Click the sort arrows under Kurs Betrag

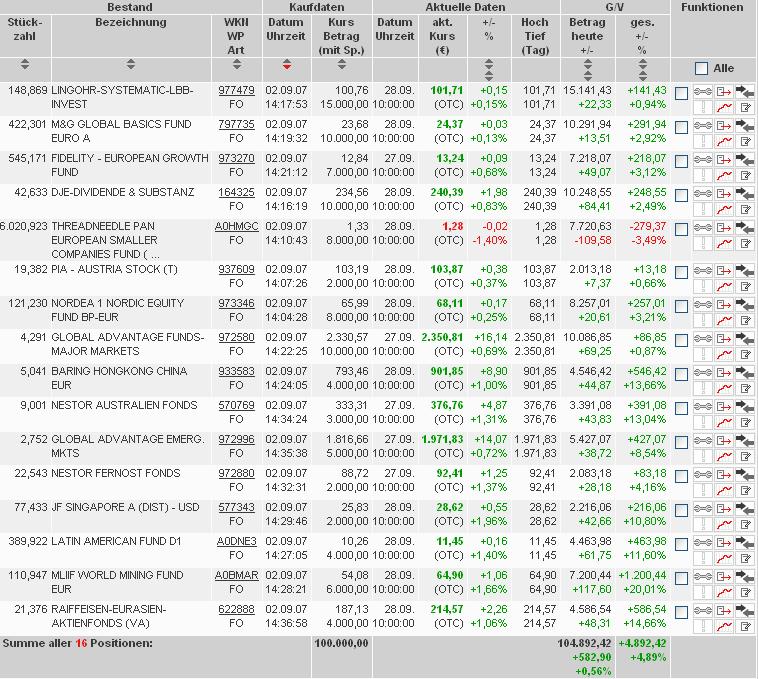[x=342, y=64]
